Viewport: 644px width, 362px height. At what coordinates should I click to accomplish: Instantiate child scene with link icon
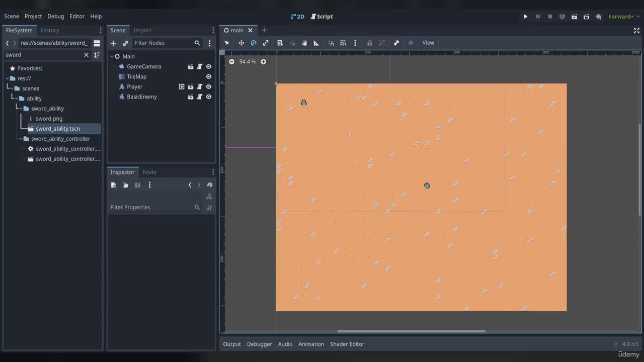point(125,43)
